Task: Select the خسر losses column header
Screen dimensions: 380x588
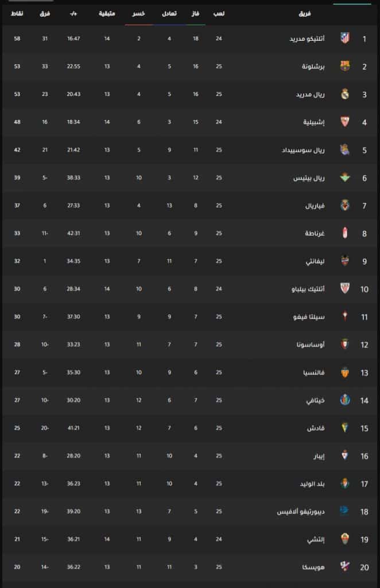Action: click(139, 14)
